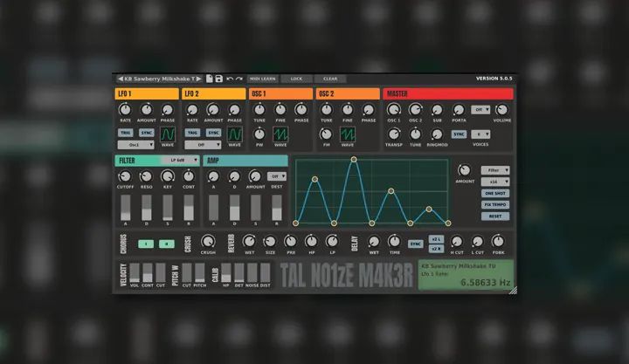Click the Filter RESO knob
This screenshot has width=629, height=364.
[x=147, y=176]
